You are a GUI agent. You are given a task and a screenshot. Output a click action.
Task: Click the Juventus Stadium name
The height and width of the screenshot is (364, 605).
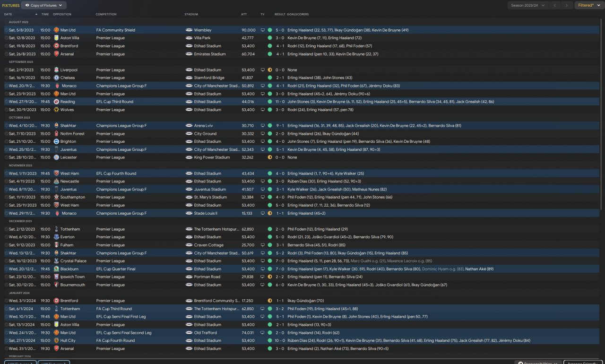pos(210,189)
